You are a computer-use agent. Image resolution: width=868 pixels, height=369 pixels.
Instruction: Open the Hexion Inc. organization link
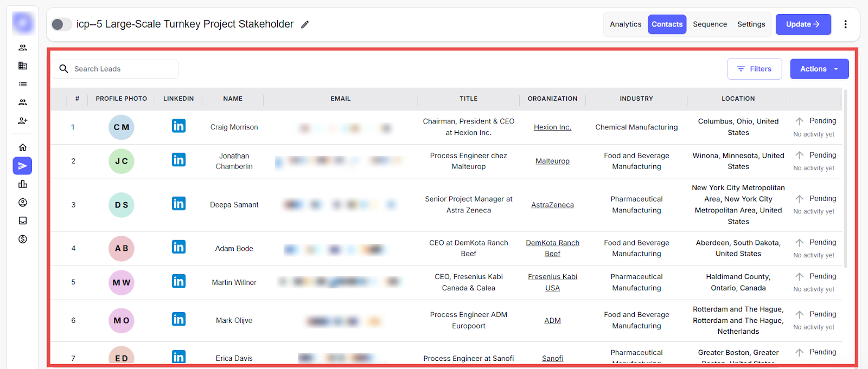(x=552, y=127)
